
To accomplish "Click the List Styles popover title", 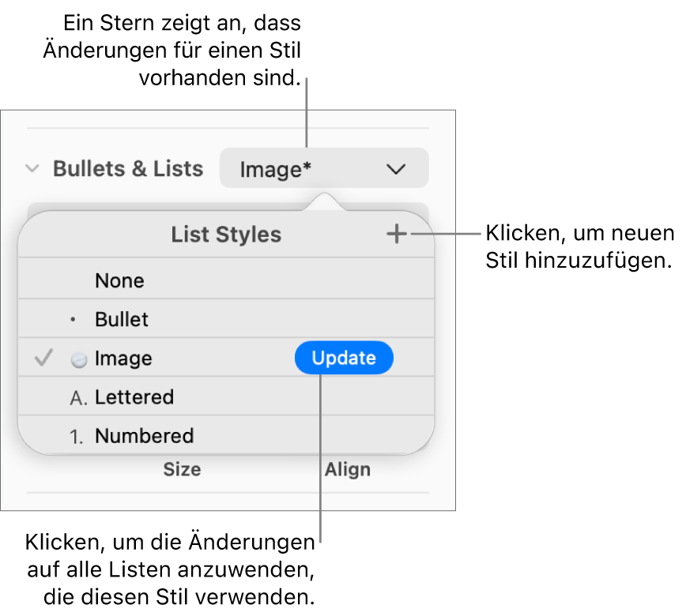I will pos(226,235).
